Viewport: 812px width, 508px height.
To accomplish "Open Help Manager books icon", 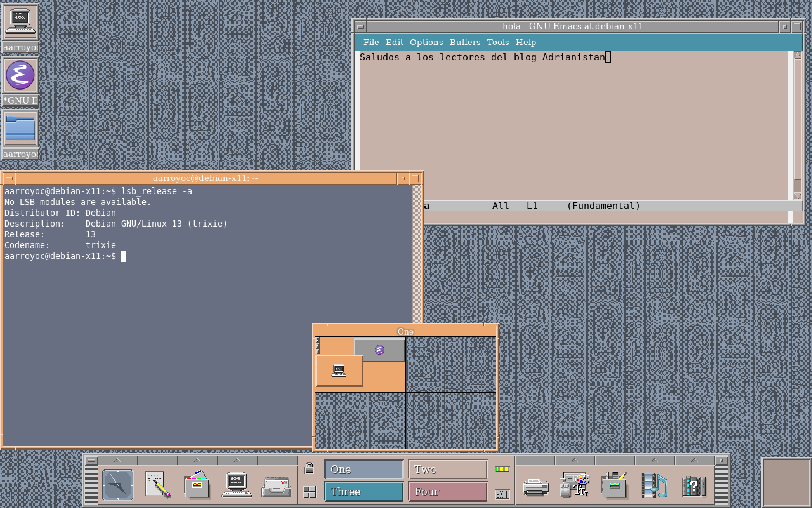I will coord(693,486).
